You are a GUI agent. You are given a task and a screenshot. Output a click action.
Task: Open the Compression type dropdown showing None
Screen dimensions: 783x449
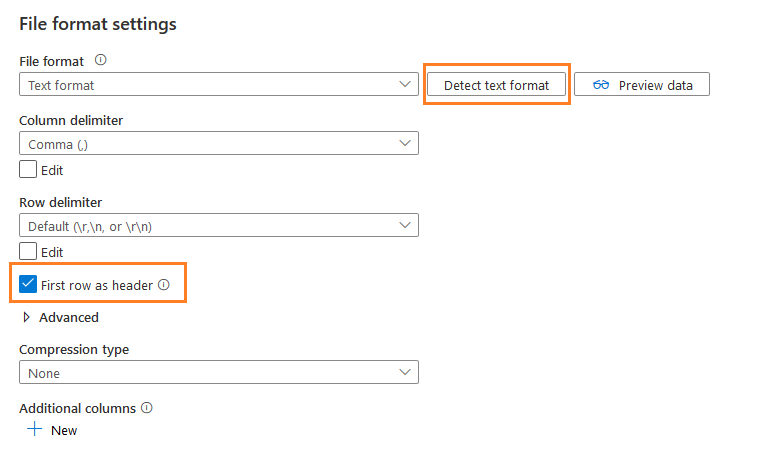tap(218, 373)
